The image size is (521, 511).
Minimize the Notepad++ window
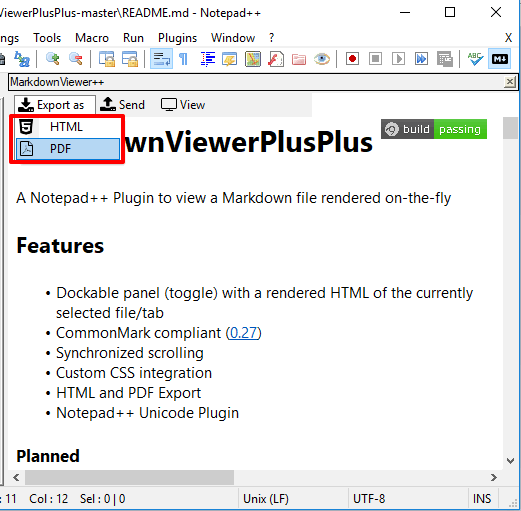(405, 12)
